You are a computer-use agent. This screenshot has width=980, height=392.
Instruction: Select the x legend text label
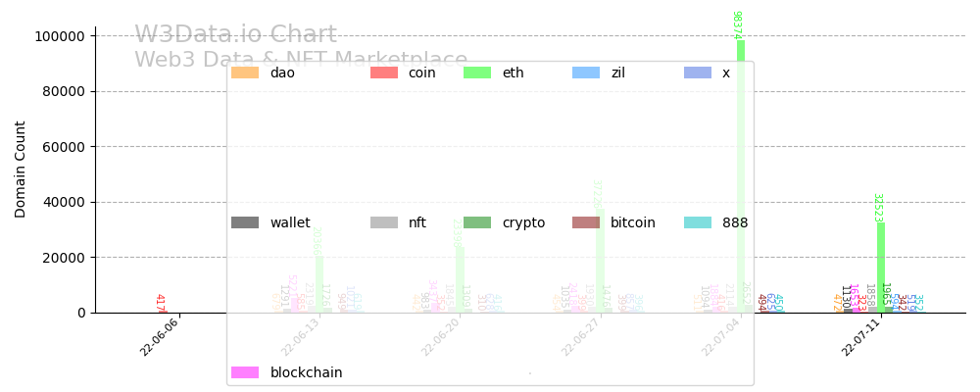[x=726, y=73]
